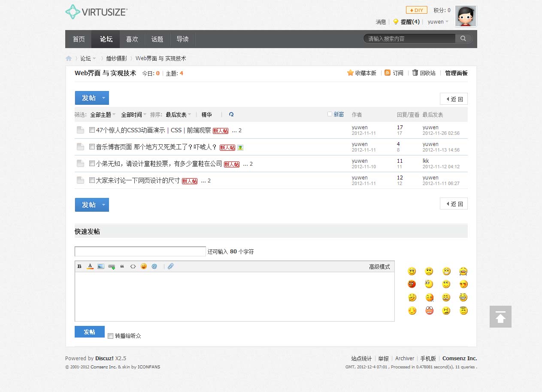The width and height of the screenshot is (542, 392).
Task: Open the 论坛 navigation tab
Action: coord(106,39)
